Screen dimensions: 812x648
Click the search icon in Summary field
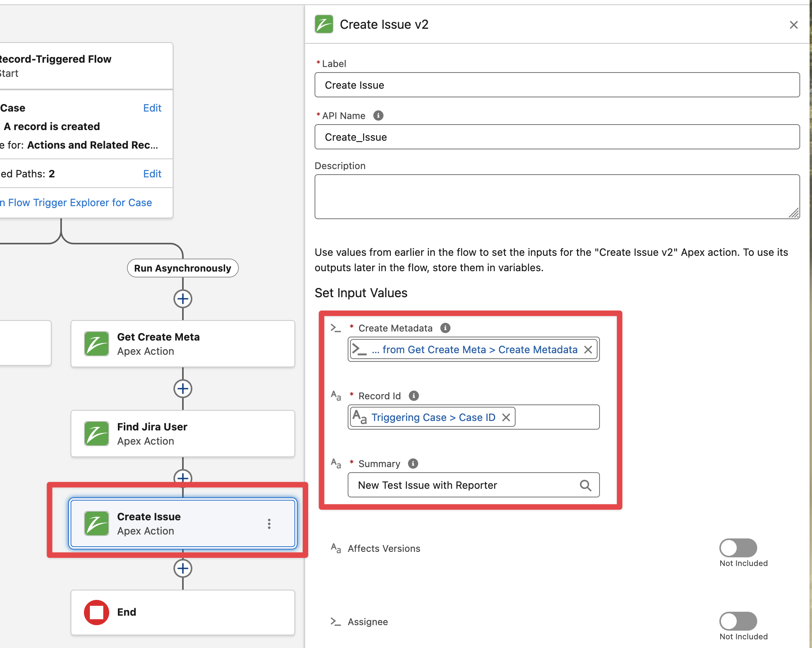585,485
